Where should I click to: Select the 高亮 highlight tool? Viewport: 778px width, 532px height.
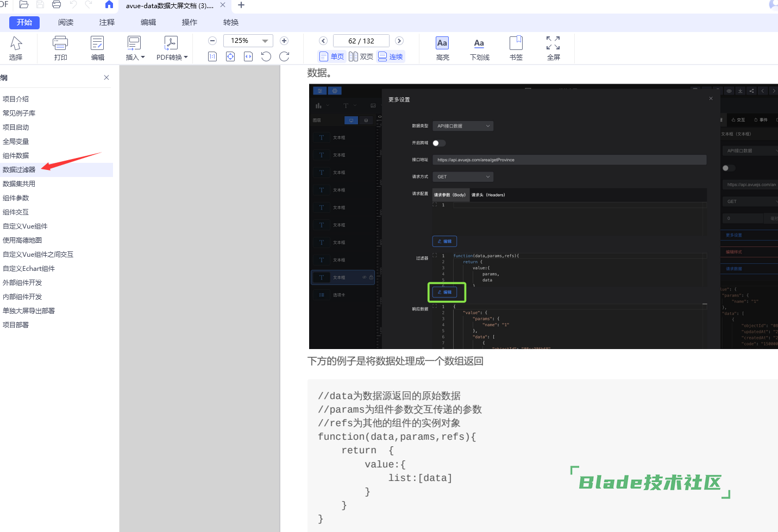point(442,48)
